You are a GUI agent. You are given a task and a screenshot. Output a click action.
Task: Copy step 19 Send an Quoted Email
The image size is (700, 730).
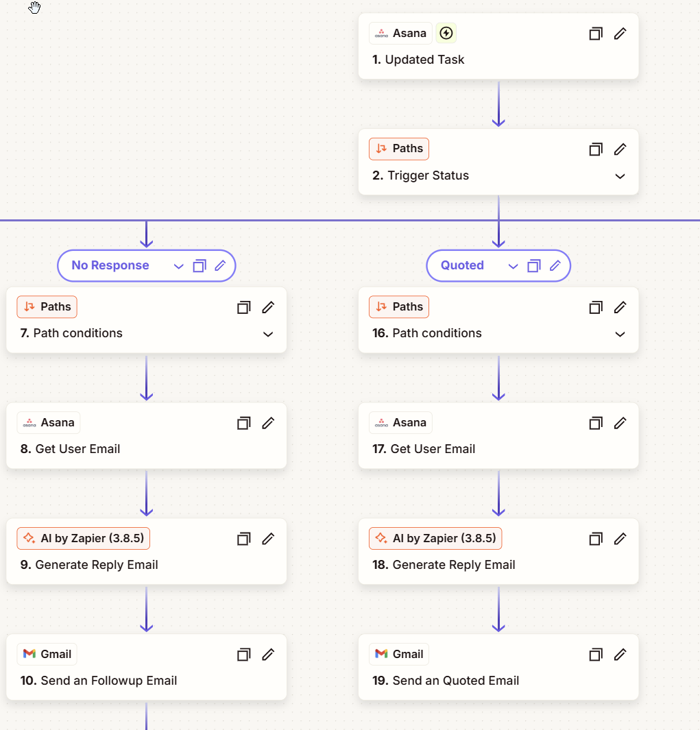pos(596,655)
